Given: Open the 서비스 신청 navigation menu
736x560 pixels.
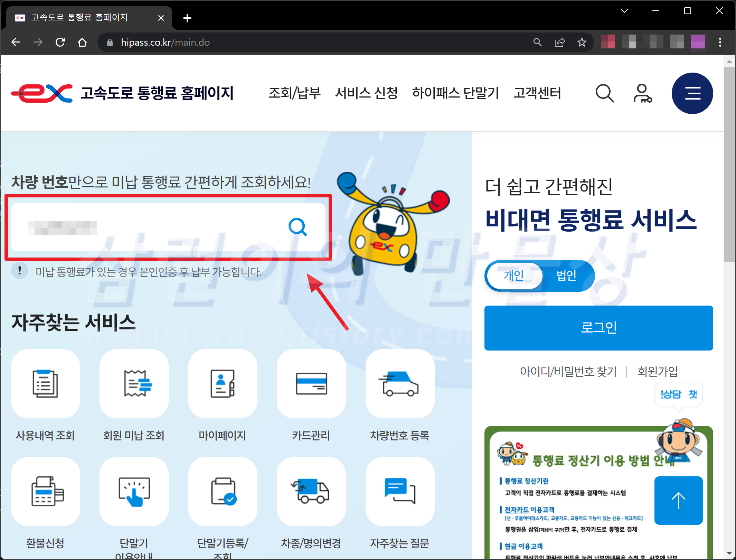Looking at the screenshot, I should (x=366, y=93).
